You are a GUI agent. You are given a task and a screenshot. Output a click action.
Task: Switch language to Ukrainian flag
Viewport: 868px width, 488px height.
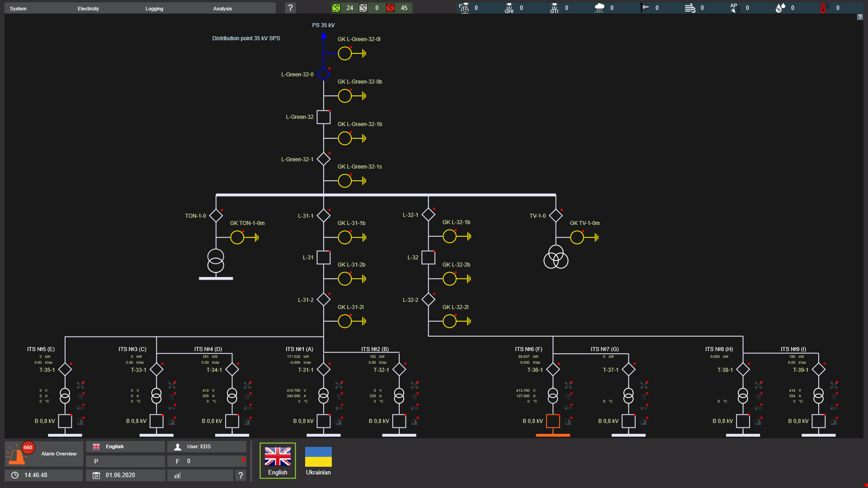coord(318,461)
